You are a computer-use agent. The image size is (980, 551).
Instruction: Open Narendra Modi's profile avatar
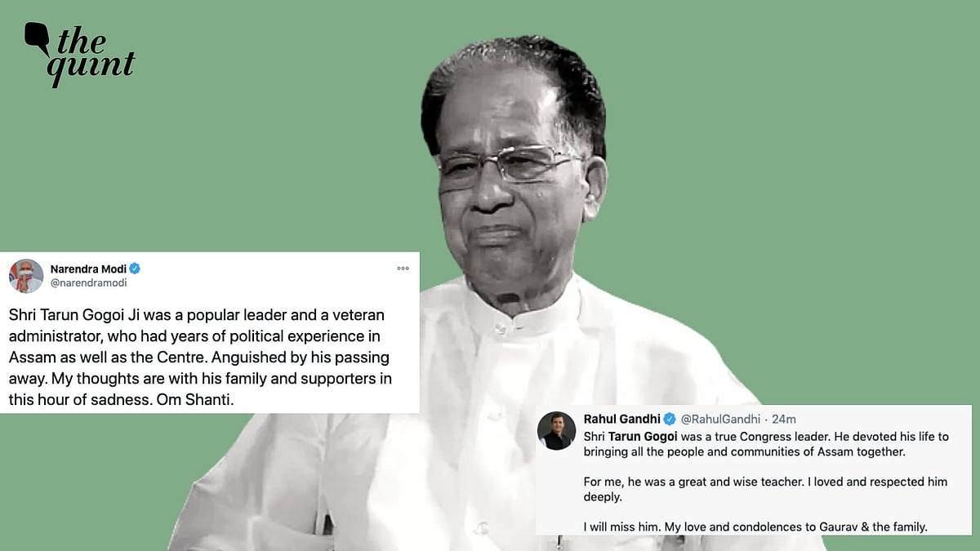[x=25, y=276]
